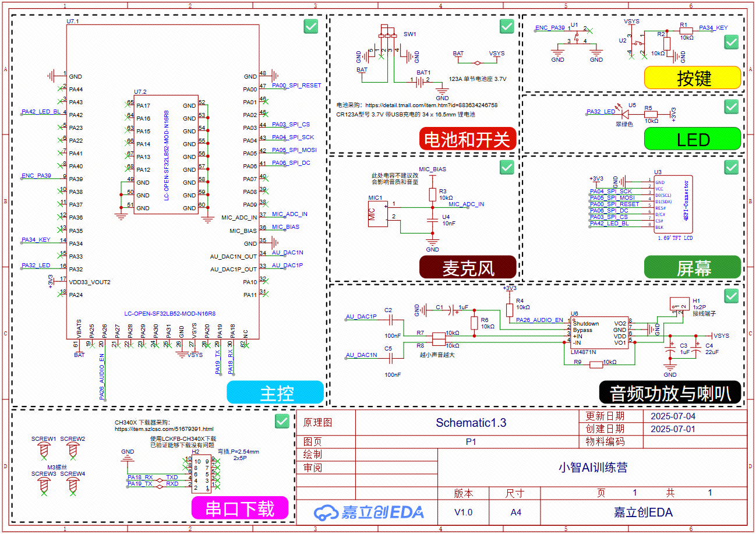Select the SCREW1 screw symbol
The image size is (756, 534).
coord(43,450)
